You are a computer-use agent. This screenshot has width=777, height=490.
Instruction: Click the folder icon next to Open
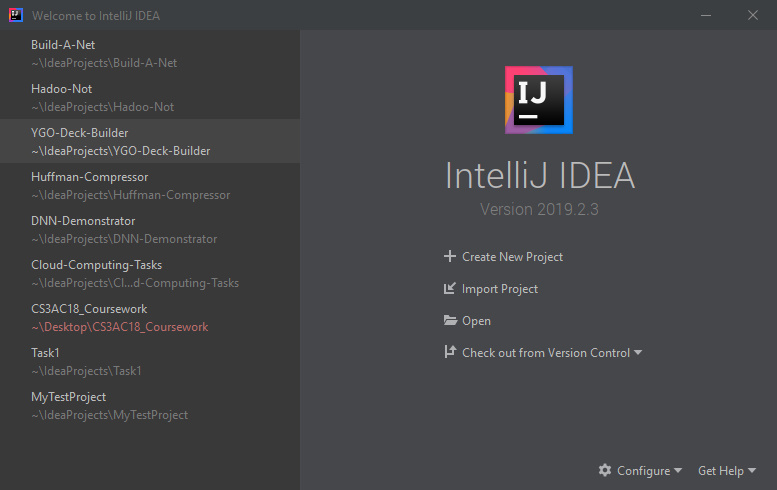click(x=450, y=321)
